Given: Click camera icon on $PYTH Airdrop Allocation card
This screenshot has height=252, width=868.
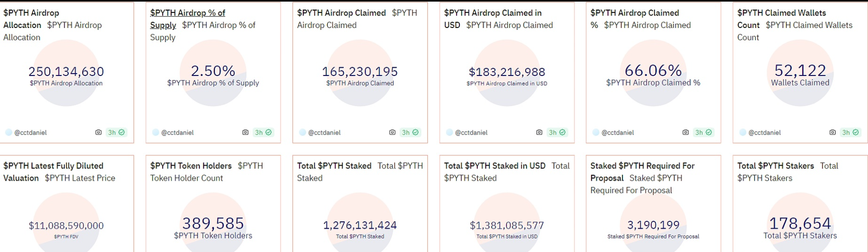Looking at the screenshot, I should click(98, 133).
